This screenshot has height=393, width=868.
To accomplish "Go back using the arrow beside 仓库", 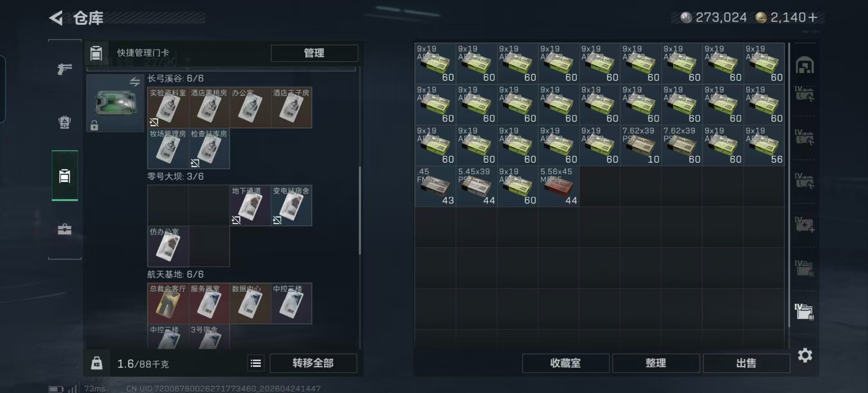I will point(56,18).
